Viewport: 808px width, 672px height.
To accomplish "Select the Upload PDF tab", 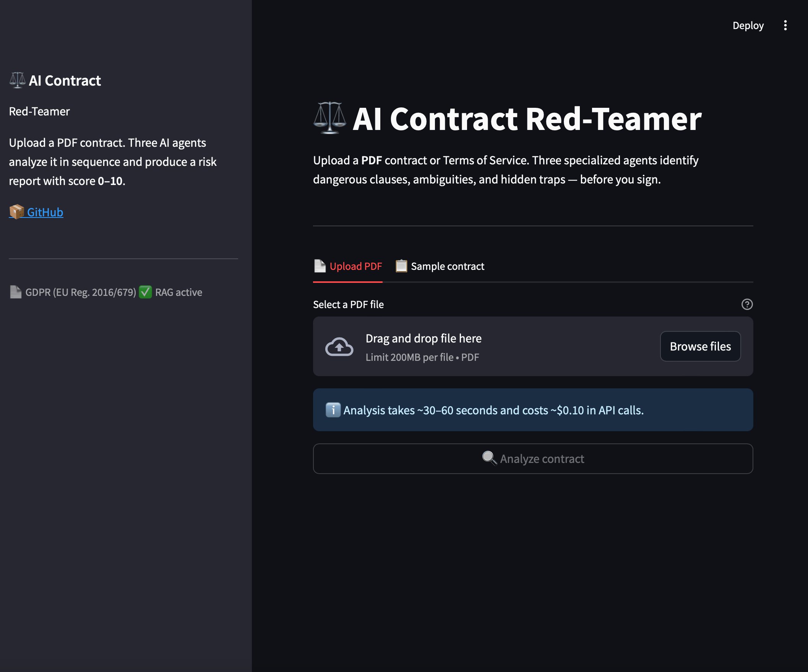I will [x=347, y=266].
